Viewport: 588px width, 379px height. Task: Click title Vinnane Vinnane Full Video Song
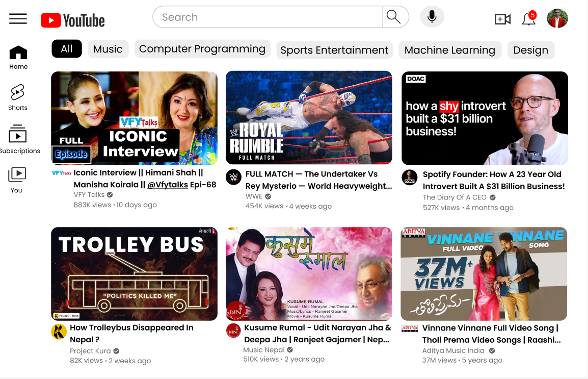click(492, 334)
